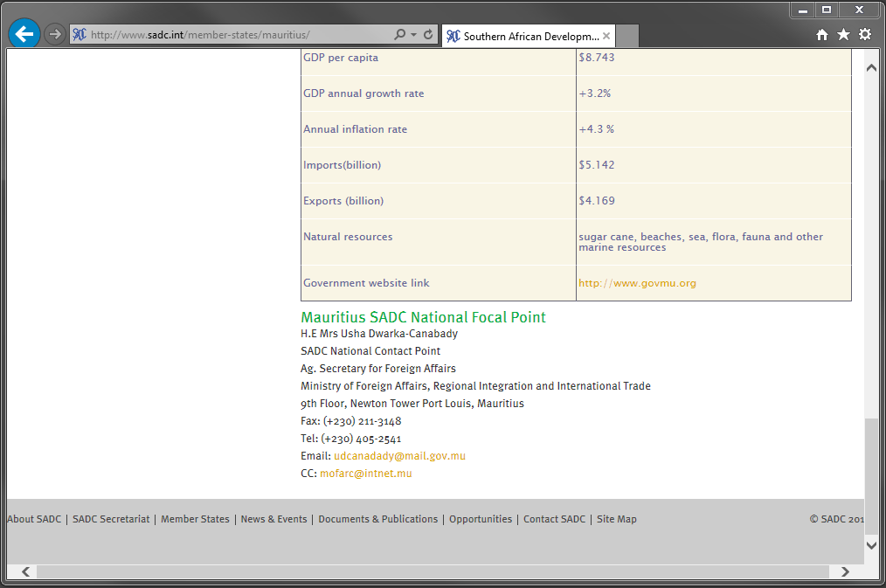The image size is (886, 588).
Task: Click the Ministry of Foreign Affairs line
Action: (x=475, y=386)
